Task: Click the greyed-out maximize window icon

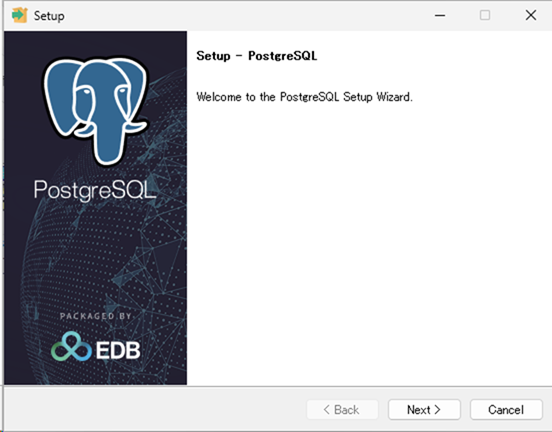Action: tap(485, 15)
